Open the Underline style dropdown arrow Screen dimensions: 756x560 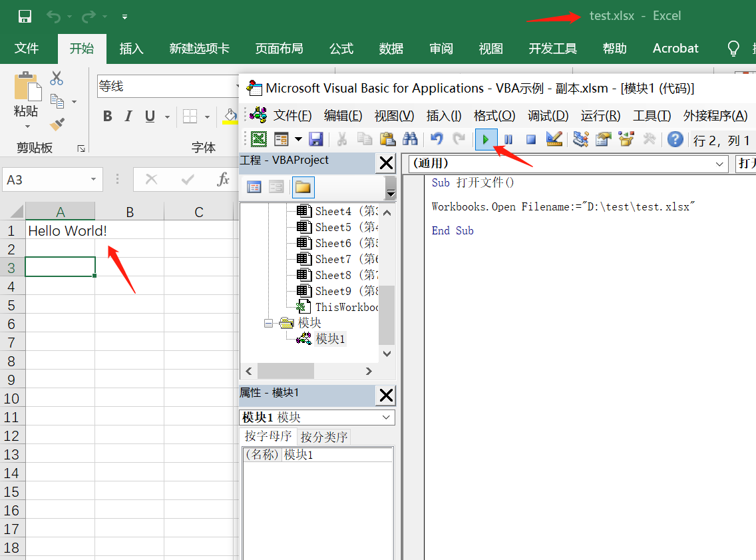pos(167,117)
